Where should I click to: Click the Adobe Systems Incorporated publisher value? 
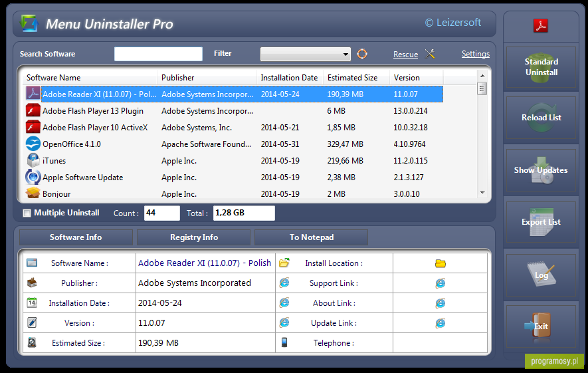tap(194, 283)
